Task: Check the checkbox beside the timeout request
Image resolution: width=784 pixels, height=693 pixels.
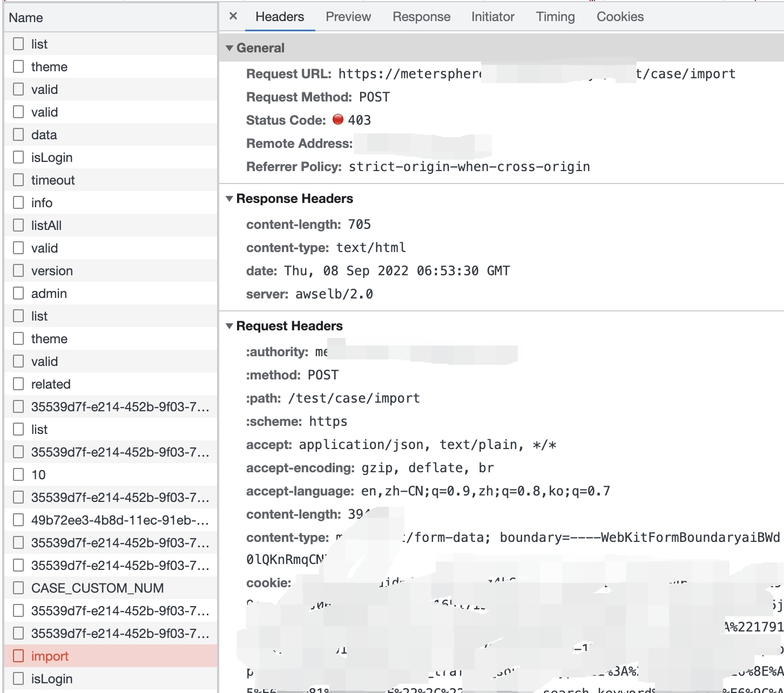Action: point(18,180)
